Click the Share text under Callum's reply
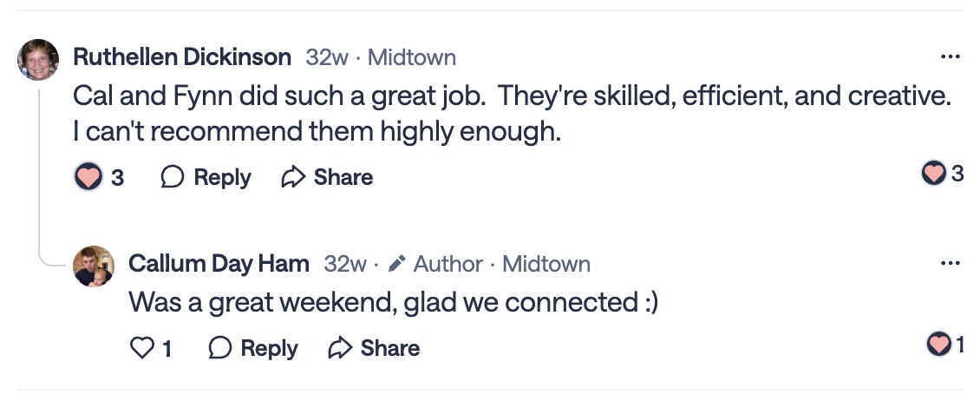 pyautogui.click(x=390, y=348)
